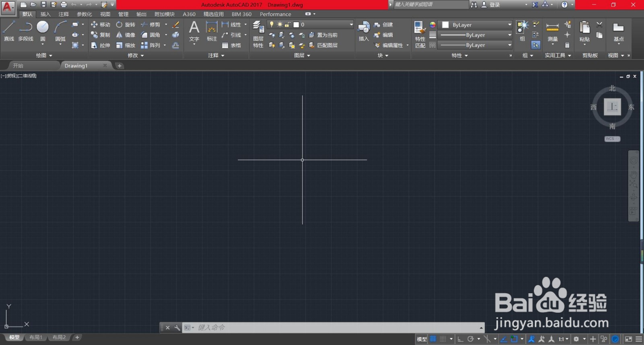Click the 修剪 (Trim) tool
This screenshot has height=345, width=644.
[151, 25]
